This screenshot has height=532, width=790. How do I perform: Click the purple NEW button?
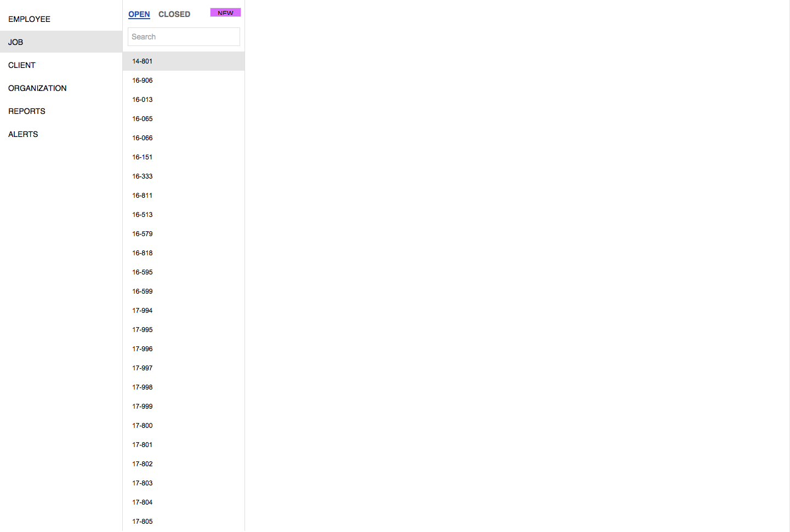pyautogui.click(x=225, y=13)
